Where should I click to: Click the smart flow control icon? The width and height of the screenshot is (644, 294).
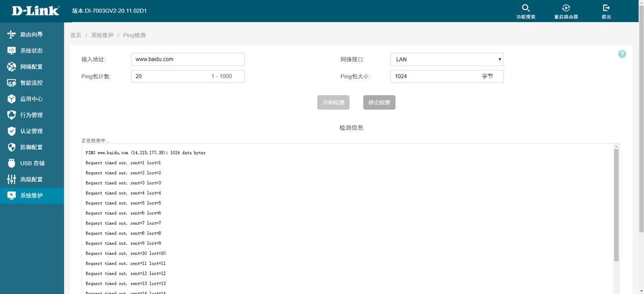point(11,83)
